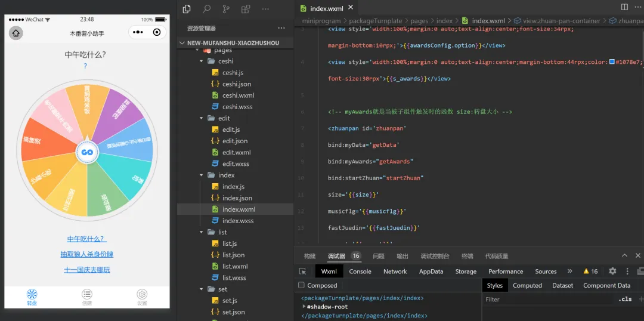Switch to the AppData tab
Viewport: 644px width, 321px height.
tap(431, 271)
